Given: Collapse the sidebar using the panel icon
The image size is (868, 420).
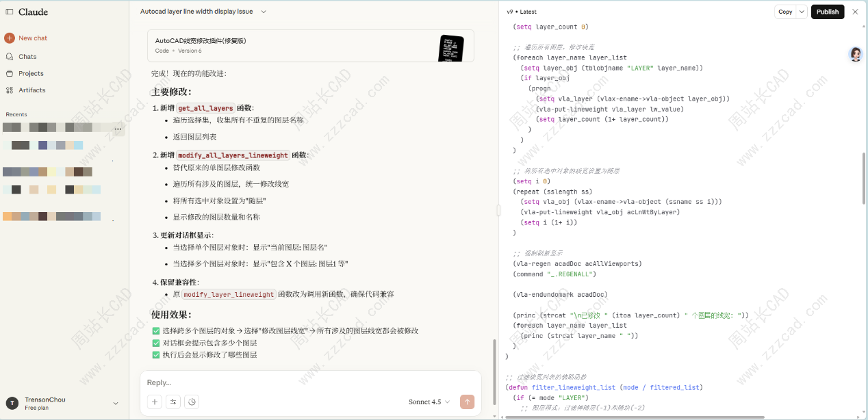Looking at the screenshot, I should click(x=10, y=12).
